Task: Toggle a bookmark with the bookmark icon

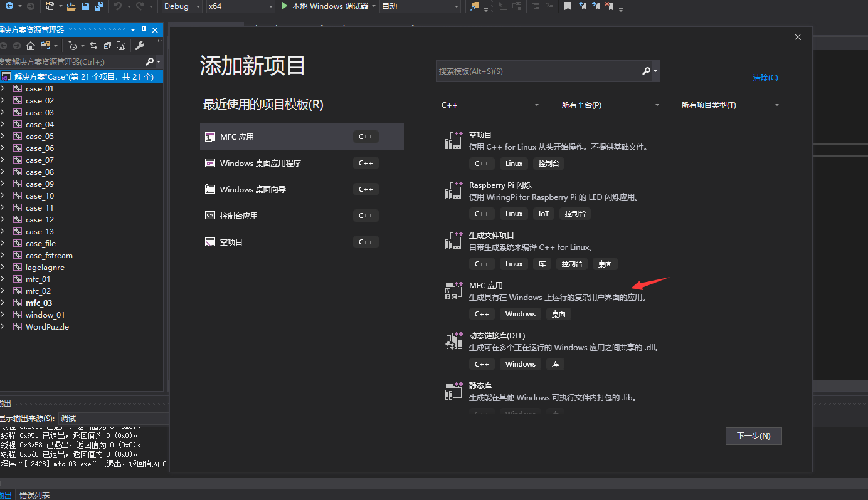Action: [x=568, y=6]
